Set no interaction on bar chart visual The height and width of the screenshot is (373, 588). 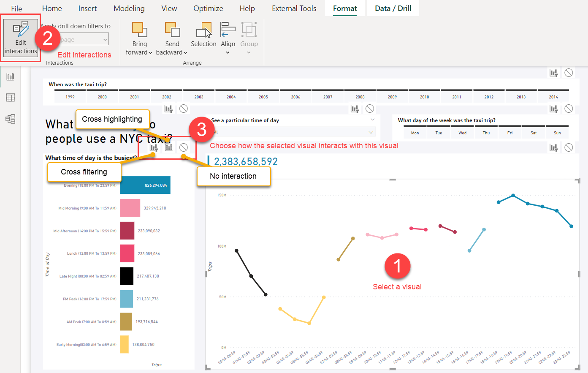tap(184, 147)
